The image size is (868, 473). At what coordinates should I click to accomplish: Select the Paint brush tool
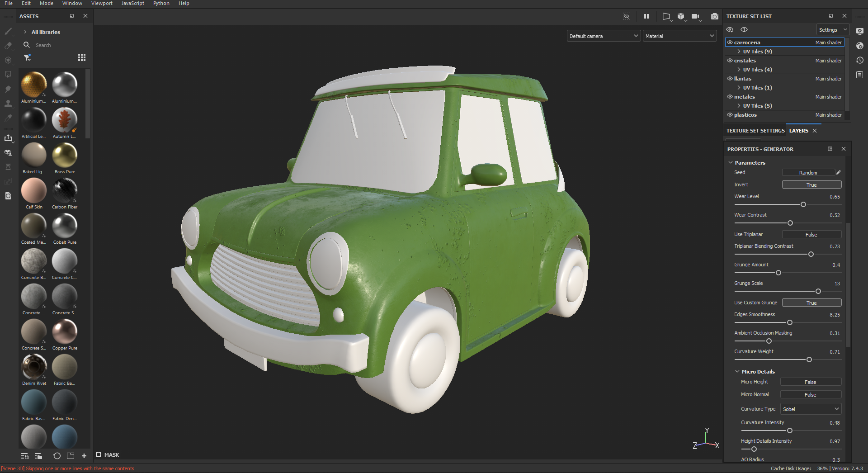click(x=8, y=31)
